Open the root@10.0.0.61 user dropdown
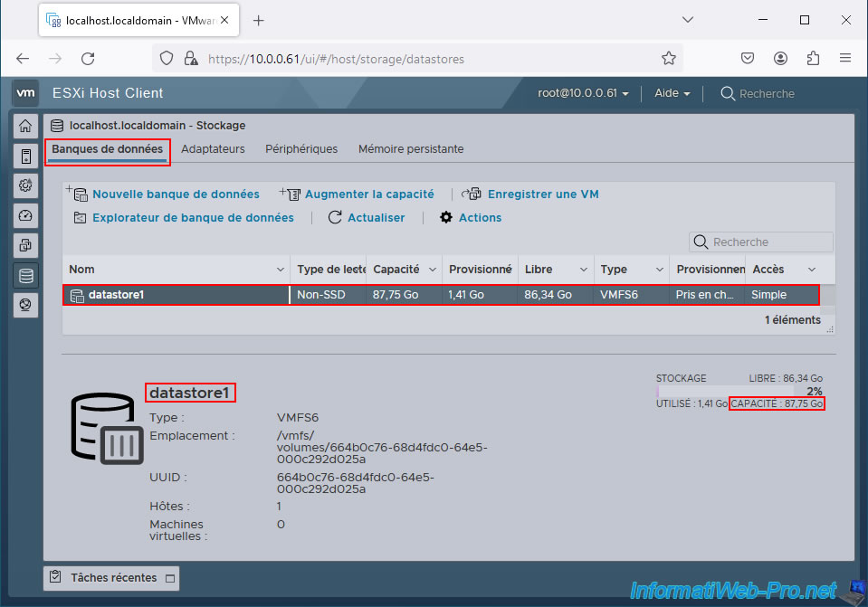The height and width of the screenshot is (607, 868). (583, 94)
